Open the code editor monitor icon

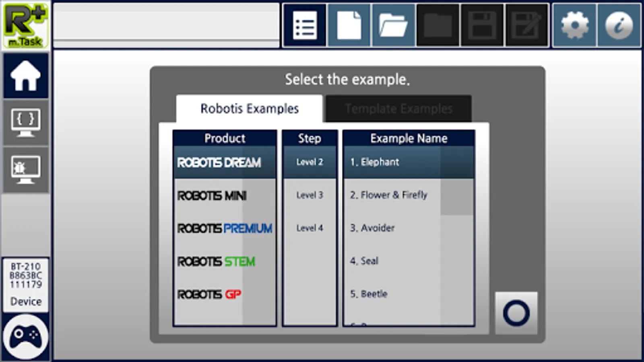click(x=26, y=123)
